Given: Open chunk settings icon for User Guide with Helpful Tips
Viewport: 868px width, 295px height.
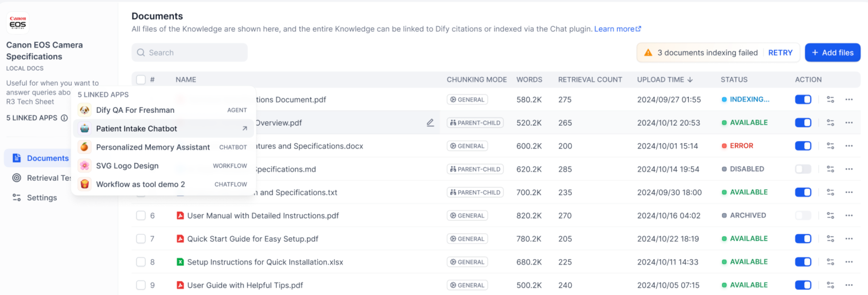Looking at the screenshot, I should click(830, 285).
